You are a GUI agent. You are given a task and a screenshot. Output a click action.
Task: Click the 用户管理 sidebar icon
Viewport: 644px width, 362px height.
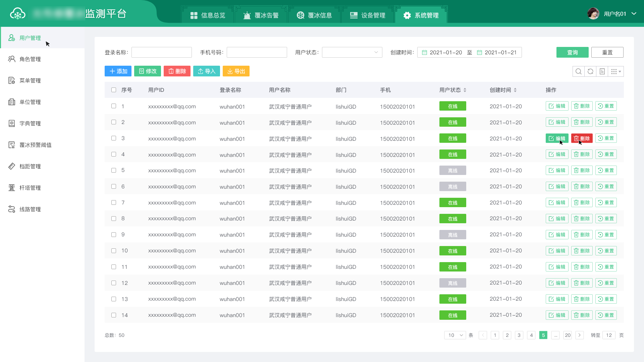tap(12, 38)
